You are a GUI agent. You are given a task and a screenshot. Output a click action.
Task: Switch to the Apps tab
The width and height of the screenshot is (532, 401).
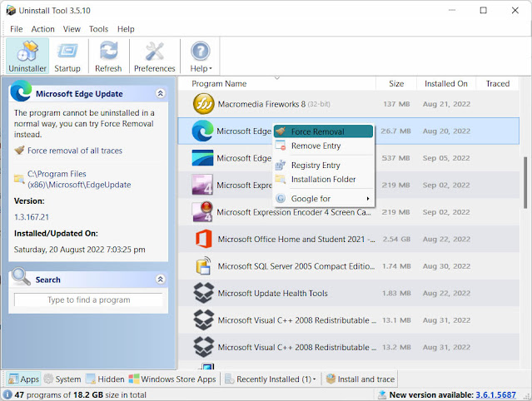(24, 379)
